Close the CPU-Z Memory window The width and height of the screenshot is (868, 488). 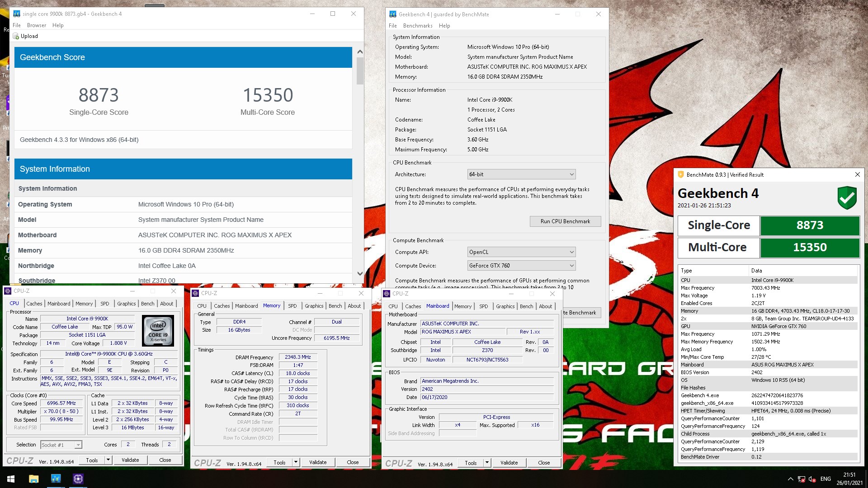[361, 293]
